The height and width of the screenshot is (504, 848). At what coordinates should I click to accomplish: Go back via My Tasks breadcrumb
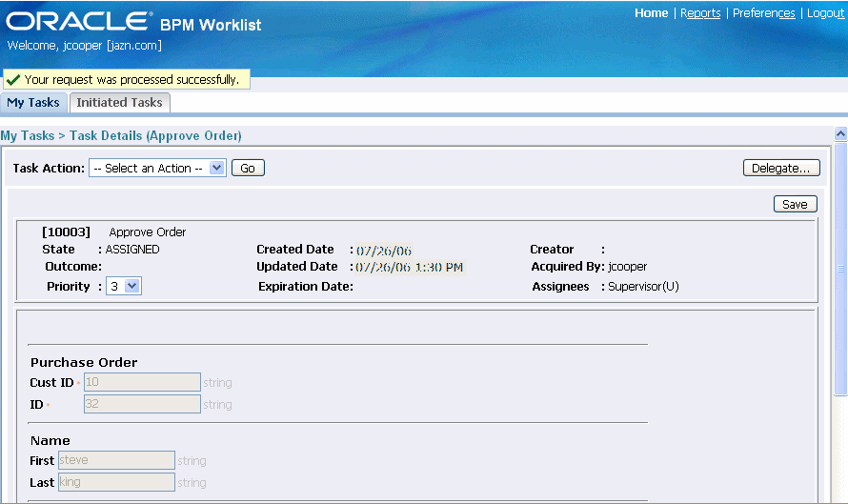click(x=28, y=135)
